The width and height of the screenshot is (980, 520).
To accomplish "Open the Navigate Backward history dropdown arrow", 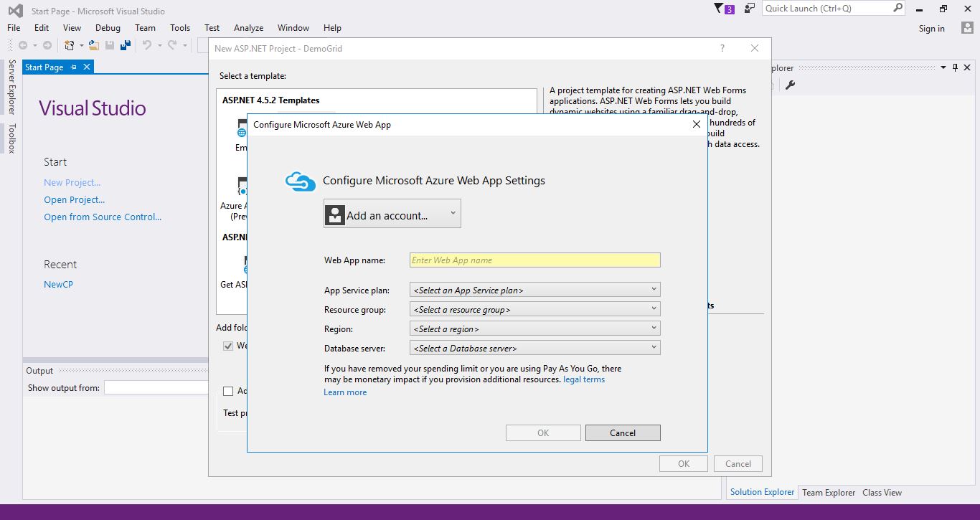I will tap(34, 45).
